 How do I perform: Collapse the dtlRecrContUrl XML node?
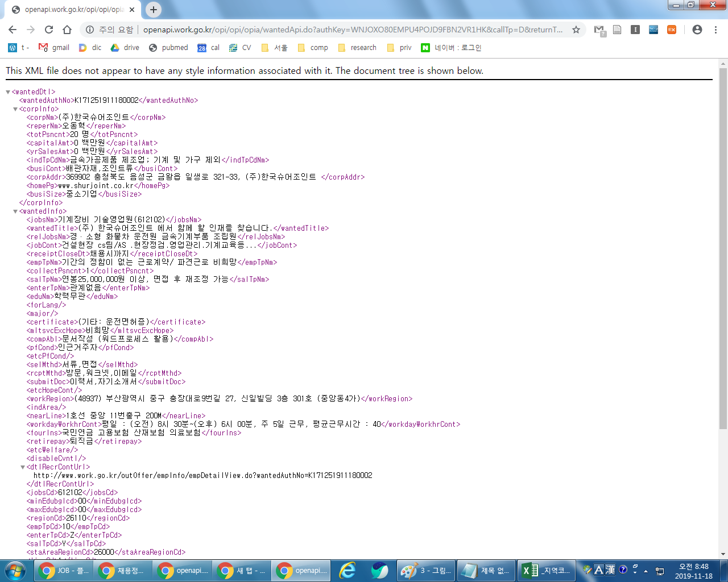coord(23,467)
